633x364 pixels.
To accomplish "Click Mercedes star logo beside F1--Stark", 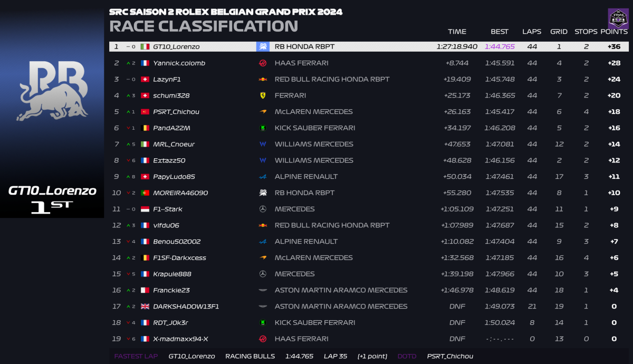I will (263, 209).
